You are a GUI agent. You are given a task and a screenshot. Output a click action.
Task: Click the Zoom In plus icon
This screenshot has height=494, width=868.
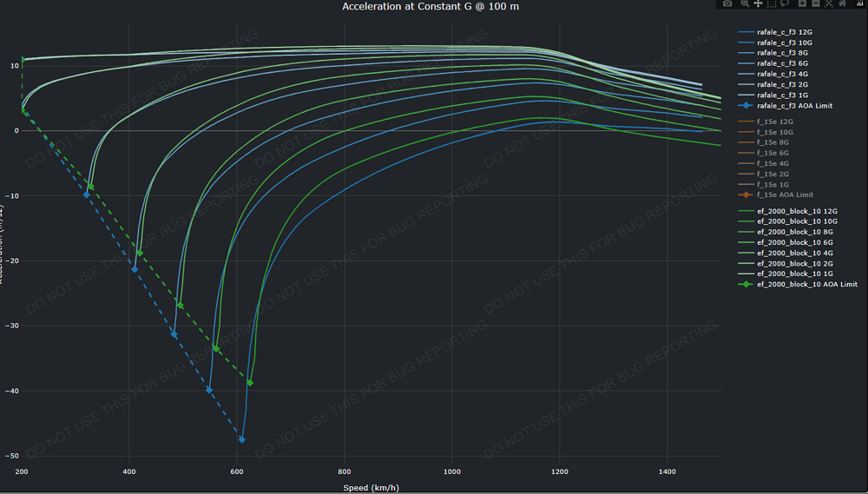802,3
